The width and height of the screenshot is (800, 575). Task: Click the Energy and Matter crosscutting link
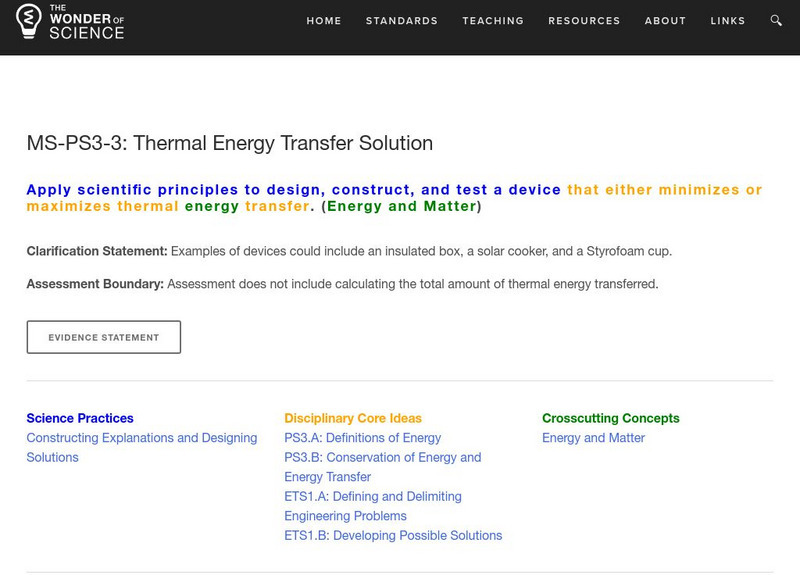(x=593, y=438)
